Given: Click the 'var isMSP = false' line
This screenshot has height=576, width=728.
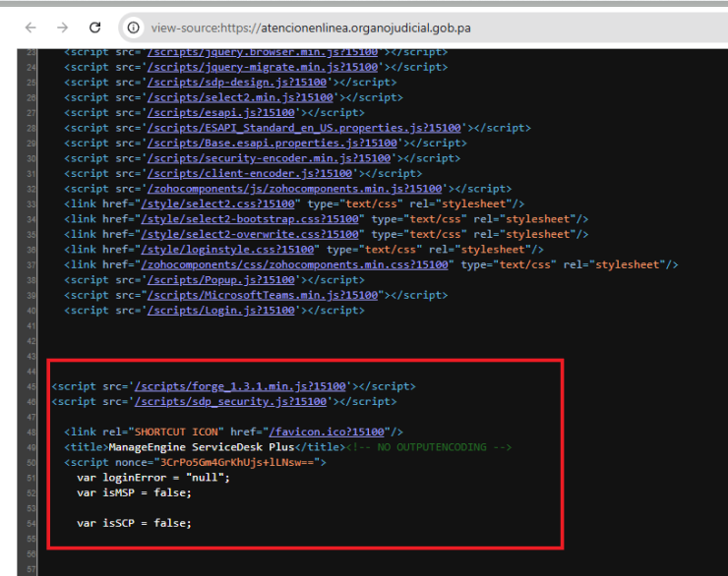Looking at the screenshot, I should pyautogui.click(x=134, y=493).
